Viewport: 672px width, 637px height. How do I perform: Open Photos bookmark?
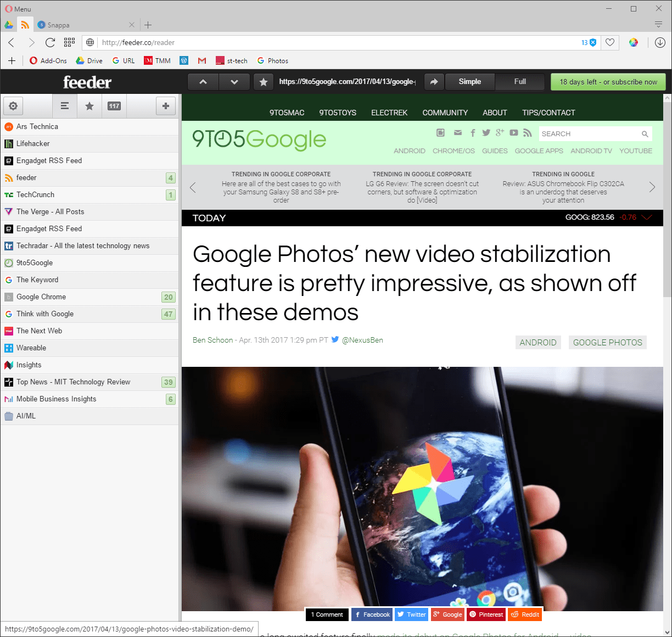coord(272,61)
